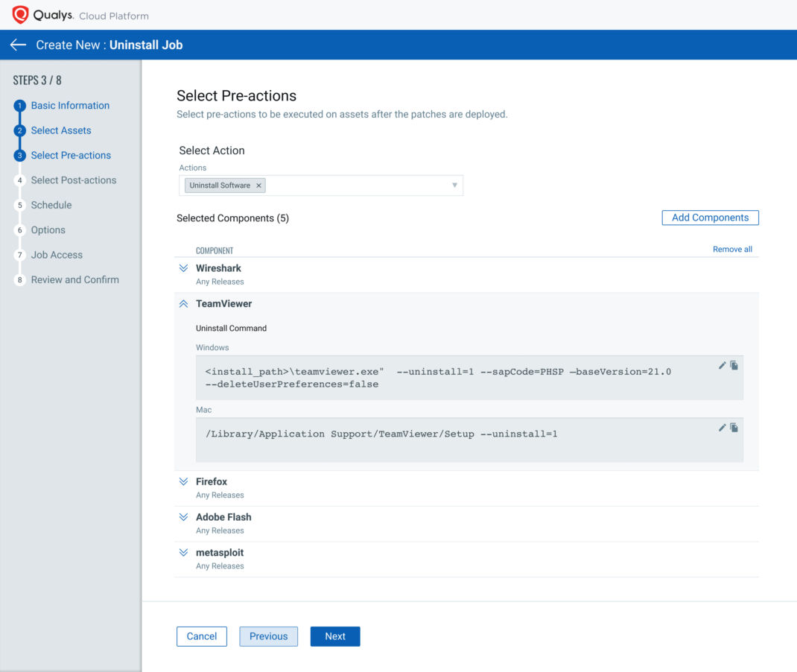The height and width of the screenshot is (672, 797).
Task: Click Any Releases under Wireshark
Action: [x=220, y=282]
